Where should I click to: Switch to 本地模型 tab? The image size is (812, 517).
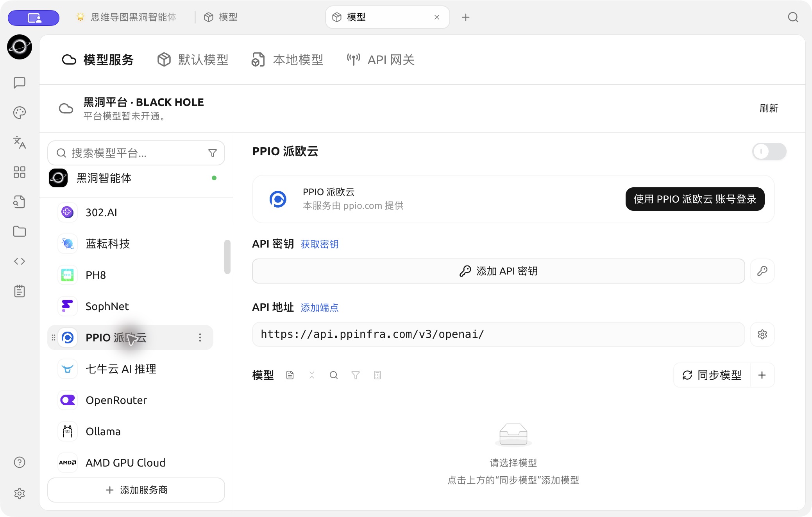pos(288,60)
